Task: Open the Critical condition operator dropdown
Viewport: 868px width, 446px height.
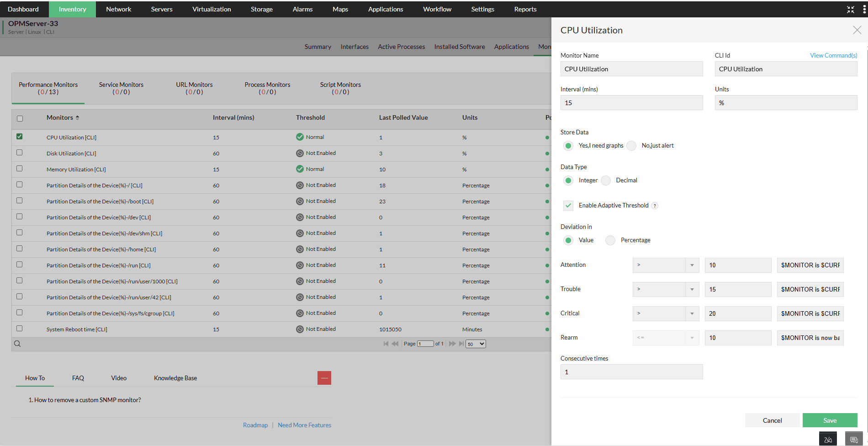Action: click(692, 313)
